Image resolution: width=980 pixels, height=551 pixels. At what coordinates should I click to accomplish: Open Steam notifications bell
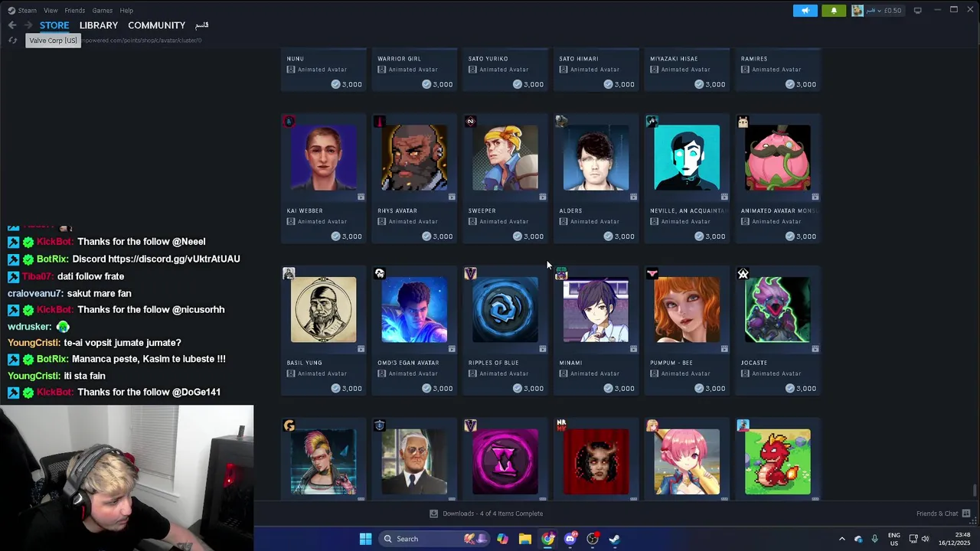(834, 11)
